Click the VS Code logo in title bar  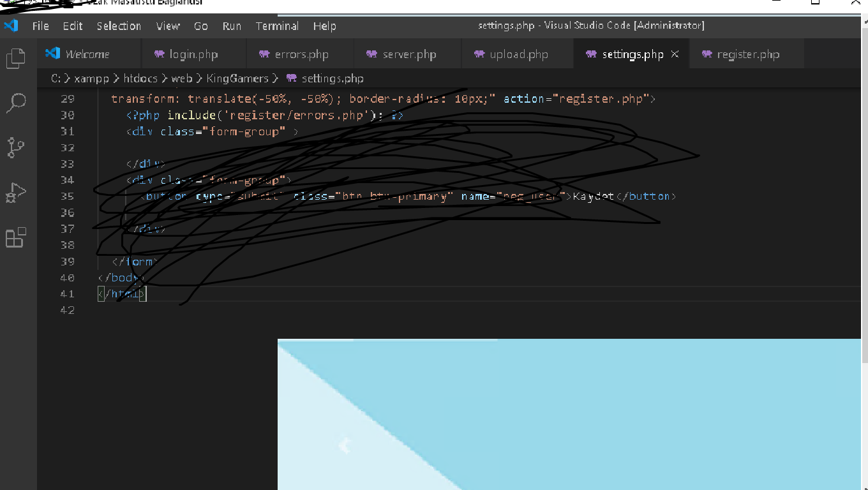click(x=11, y=26)
